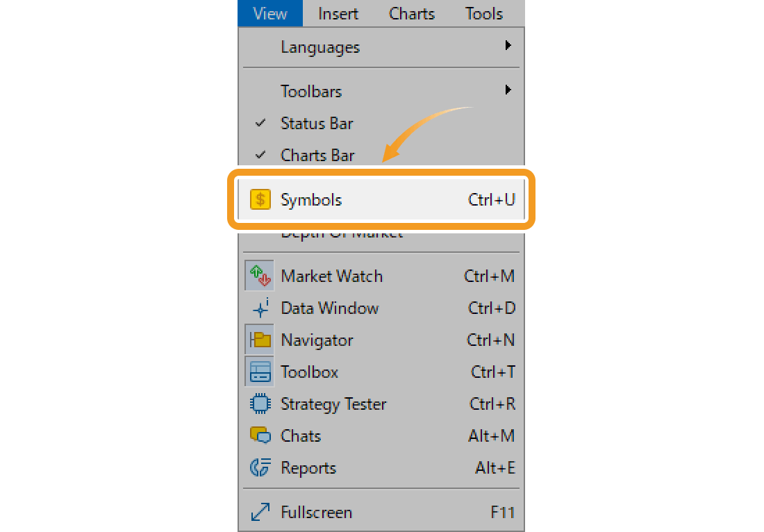Click the Chats speech bubble icon

coord(260,435)
